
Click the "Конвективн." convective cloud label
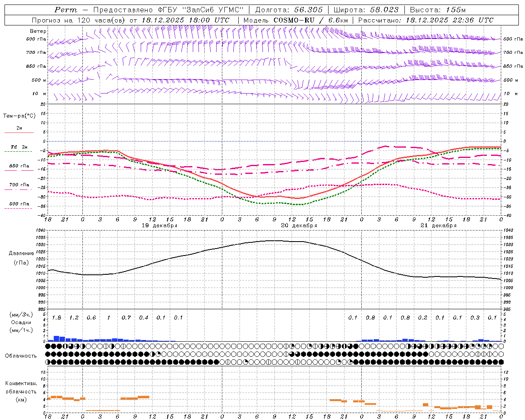(21, 383)
